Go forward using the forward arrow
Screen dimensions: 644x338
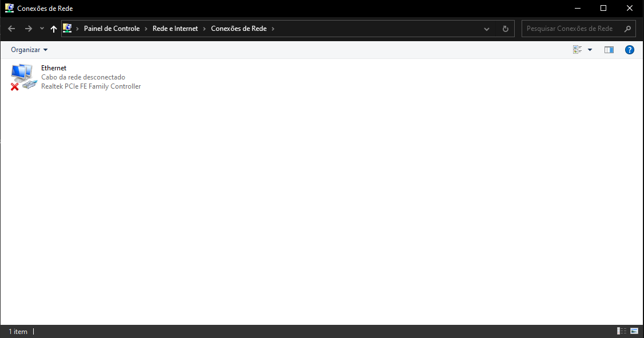[29, 29]
